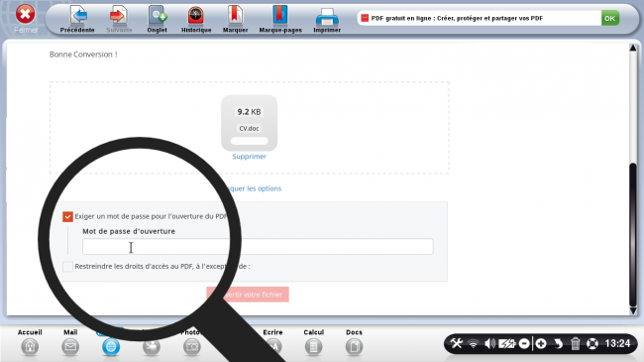Click the battery charging icon

pyautogui.click(x=507, y=343)
